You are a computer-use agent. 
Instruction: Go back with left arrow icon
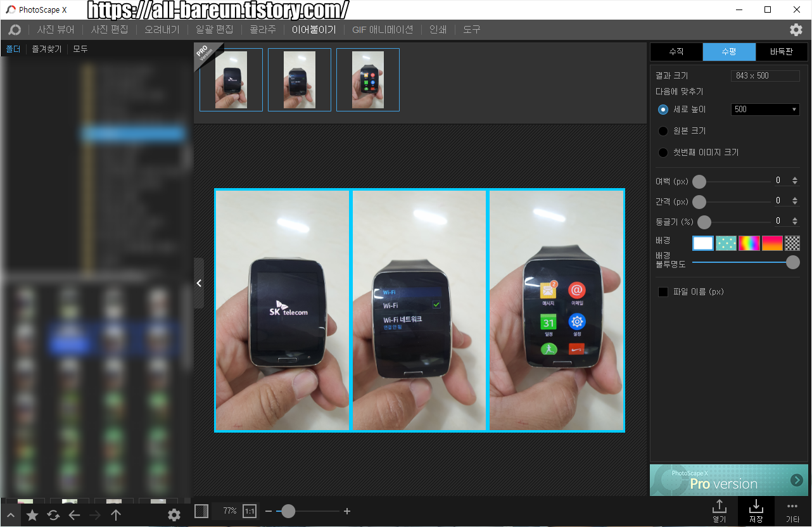tap(74, 516)
